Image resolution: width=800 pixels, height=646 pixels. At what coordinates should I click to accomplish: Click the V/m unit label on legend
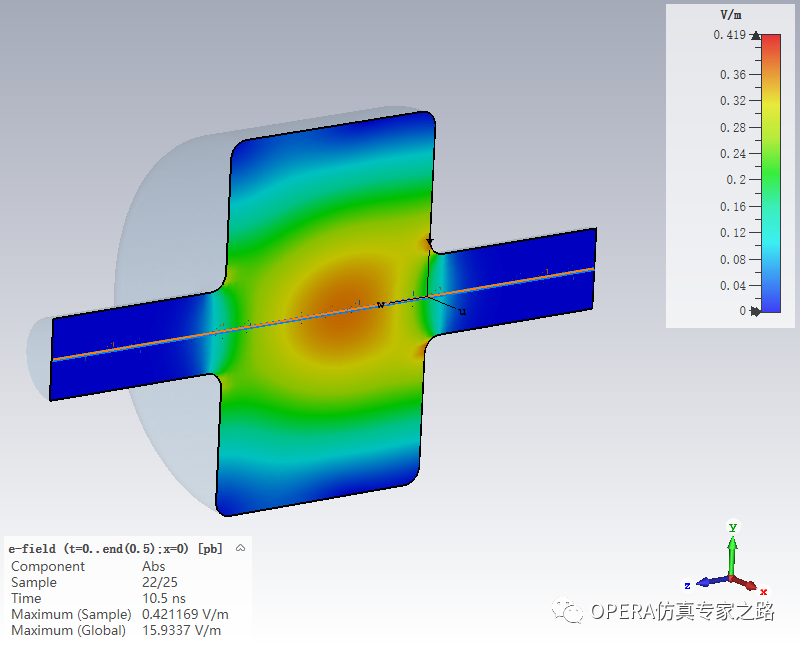tap(731, 15)
